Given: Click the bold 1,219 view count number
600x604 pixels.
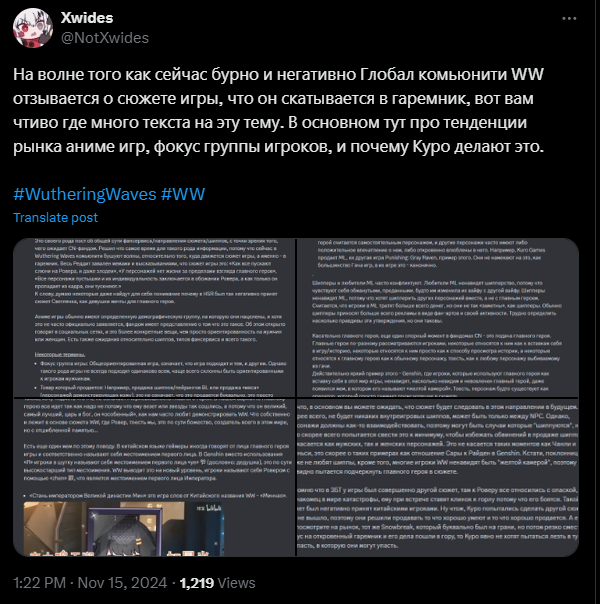Looking at the screenshot, I should tap(197, 583).
